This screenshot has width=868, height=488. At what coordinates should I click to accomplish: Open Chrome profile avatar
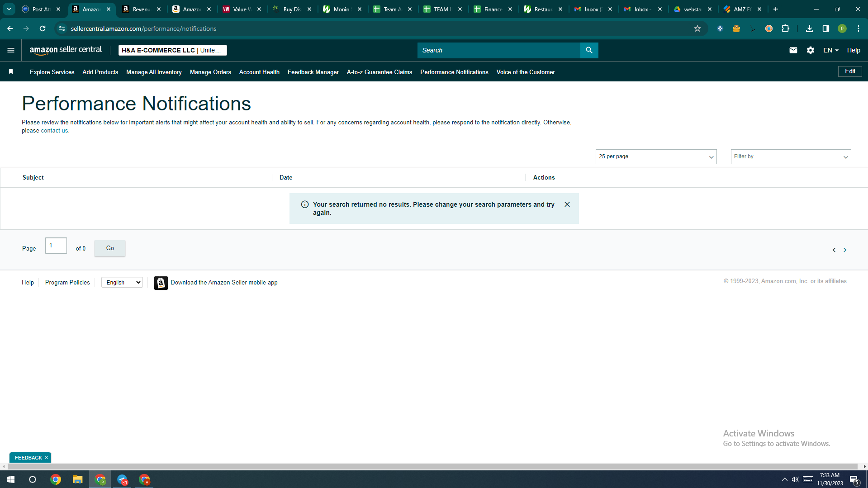click(842, 28)
